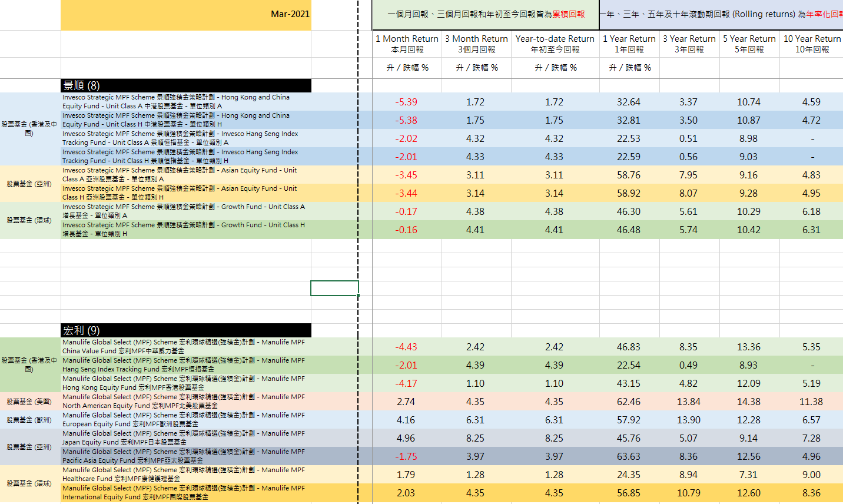Click the 24.35 Healthcare Fund one-year return
The image size is (843, 504).
coord(629,475)
